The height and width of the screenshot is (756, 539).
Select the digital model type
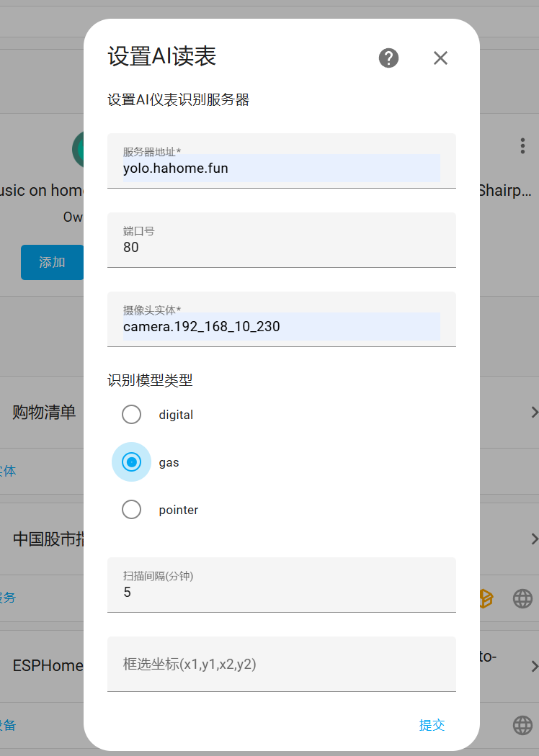[131, 415]
